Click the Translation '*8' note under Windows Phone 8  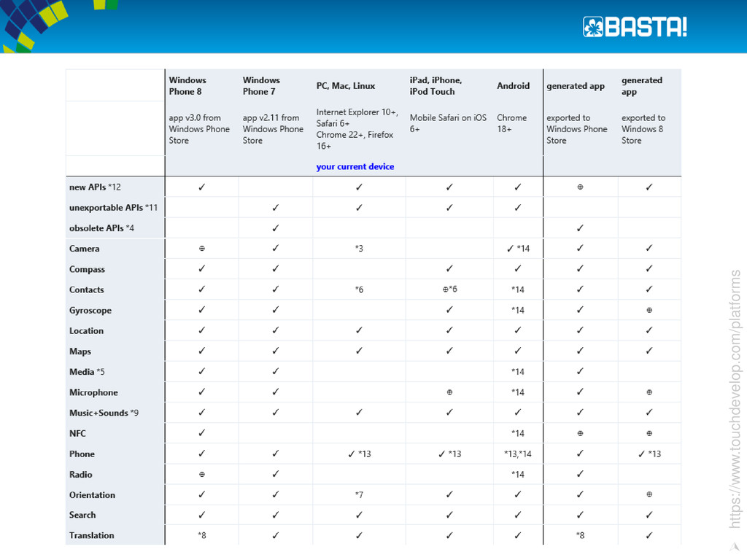202,535
